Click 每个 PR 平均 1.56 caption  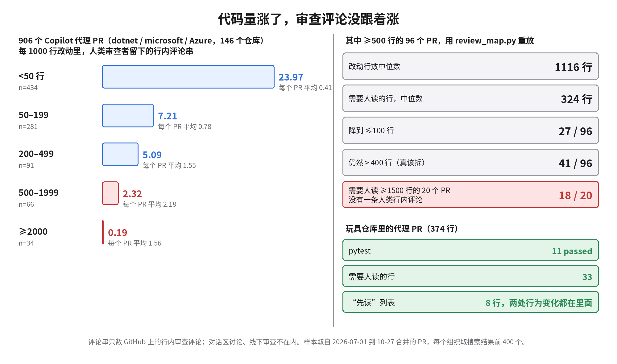click(135, 243)
